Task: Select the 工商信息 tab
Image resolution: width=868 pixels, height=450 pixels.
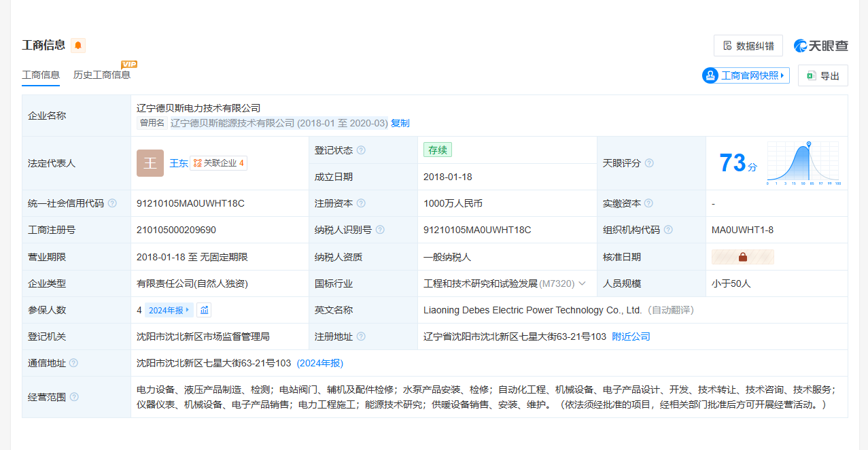Action: [x=41, y=75]
